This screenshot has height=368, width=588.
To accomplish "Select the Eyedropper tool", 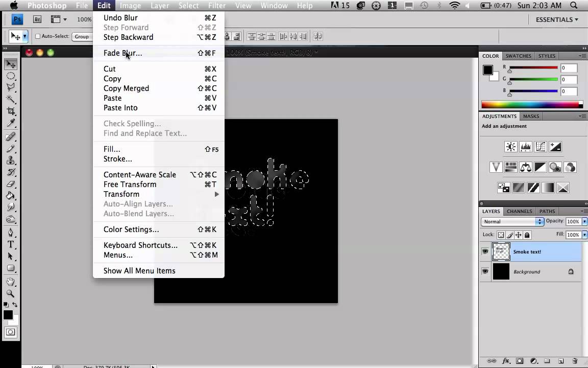I will tap(11, 123).
